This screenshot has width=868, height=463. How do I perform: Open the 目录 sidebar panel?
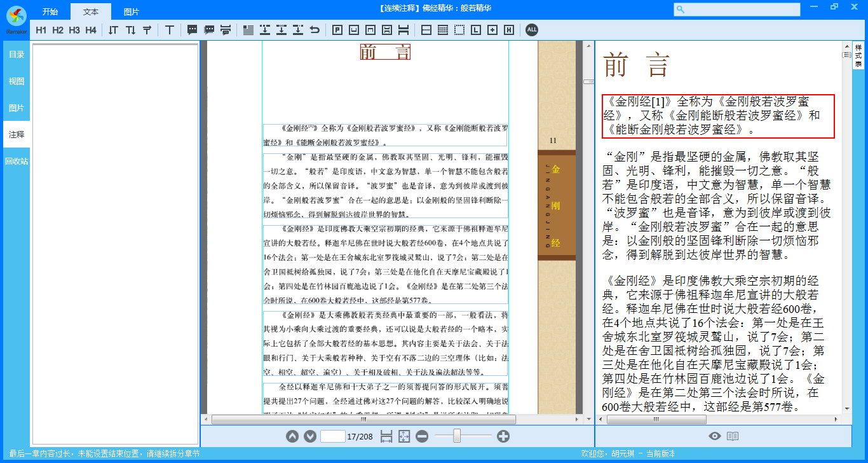(x=17, y=55)
